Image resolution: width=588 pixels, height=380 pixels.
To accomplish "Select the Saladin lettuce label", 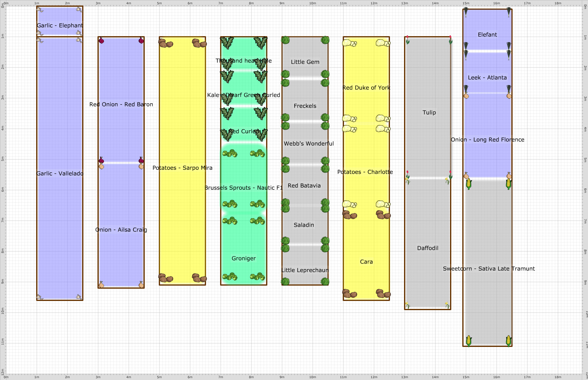I will (x=304, y=225).
